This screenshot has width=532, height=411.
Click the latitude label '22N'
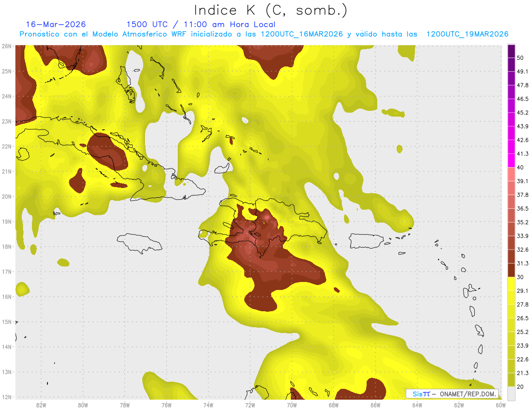click(7, 146)
